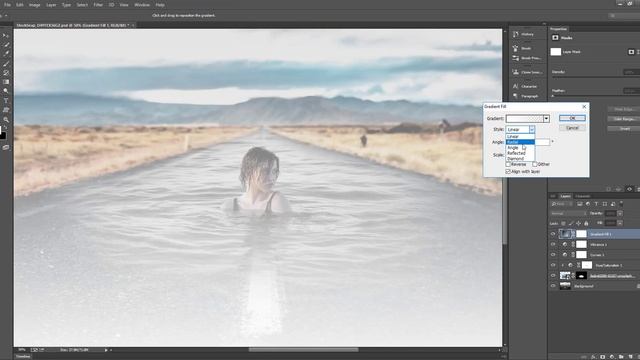Viewport: 640px width, 360px height.
Task: Select the Gradient tool in the toolbar
Action: pyautogui.click(x=6, y=82)
